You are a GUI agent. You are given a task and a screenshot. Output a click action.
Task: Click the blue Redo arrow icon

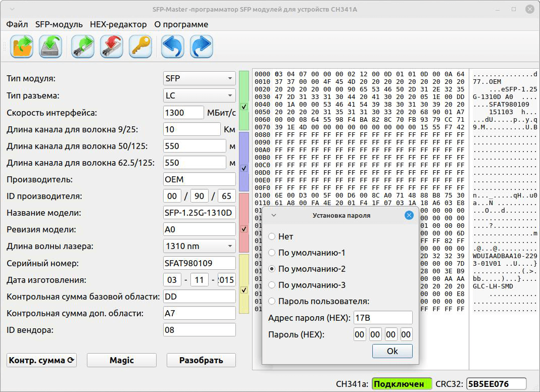[x=201, y=46]
